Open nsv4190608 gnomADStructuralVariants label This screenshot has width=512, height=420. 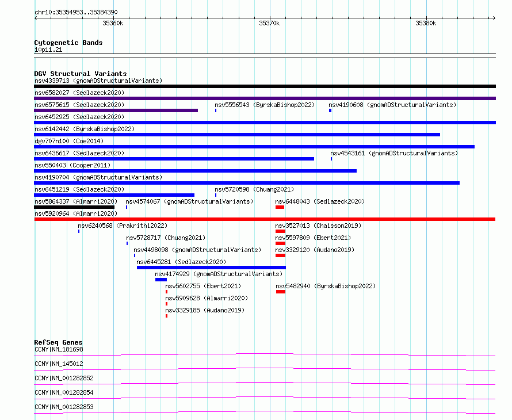[392, 105]
